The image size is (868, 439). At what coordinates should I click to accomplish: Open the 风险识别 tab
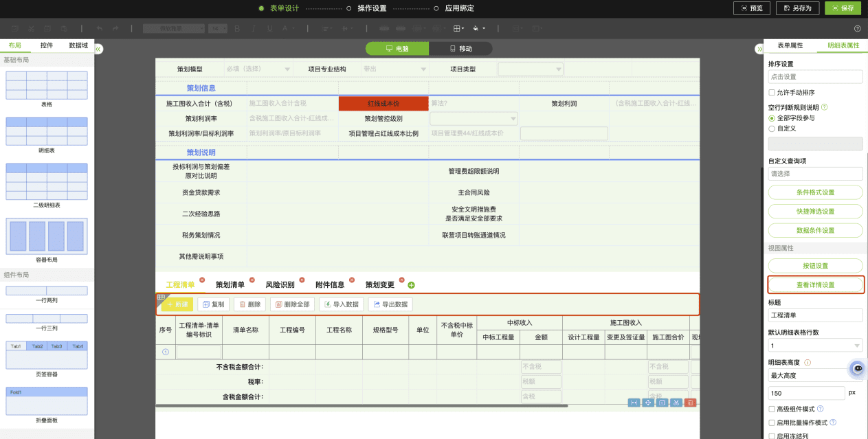click(x=280, y=285)
